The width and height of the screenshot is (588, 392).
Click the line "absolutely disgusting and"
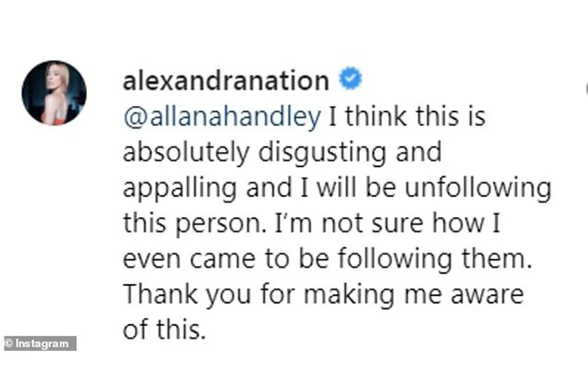(282, 153)
